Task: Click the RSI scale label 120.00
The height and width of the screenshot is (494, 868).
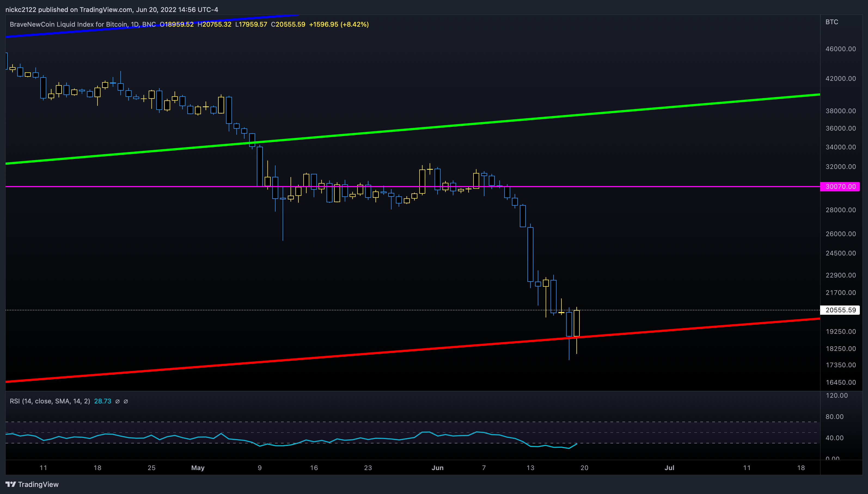Action: pyautogui.click(x=836, y=396)
